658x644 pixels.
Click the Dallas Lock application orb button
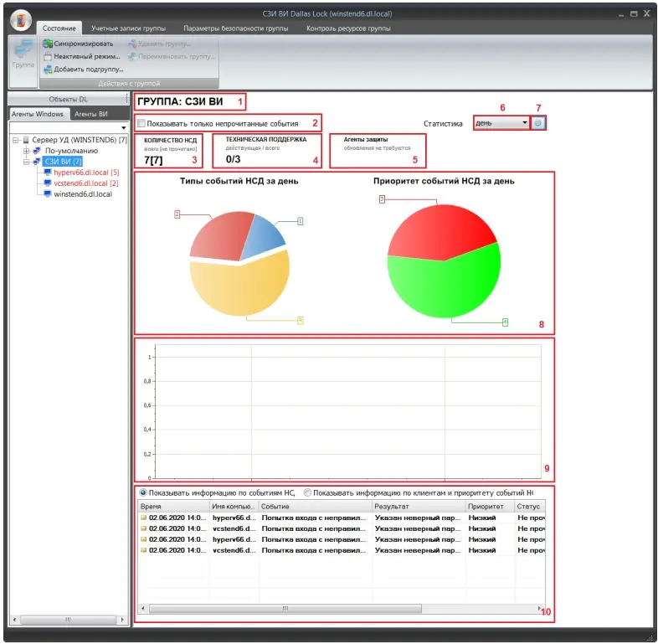click(22, 18)
